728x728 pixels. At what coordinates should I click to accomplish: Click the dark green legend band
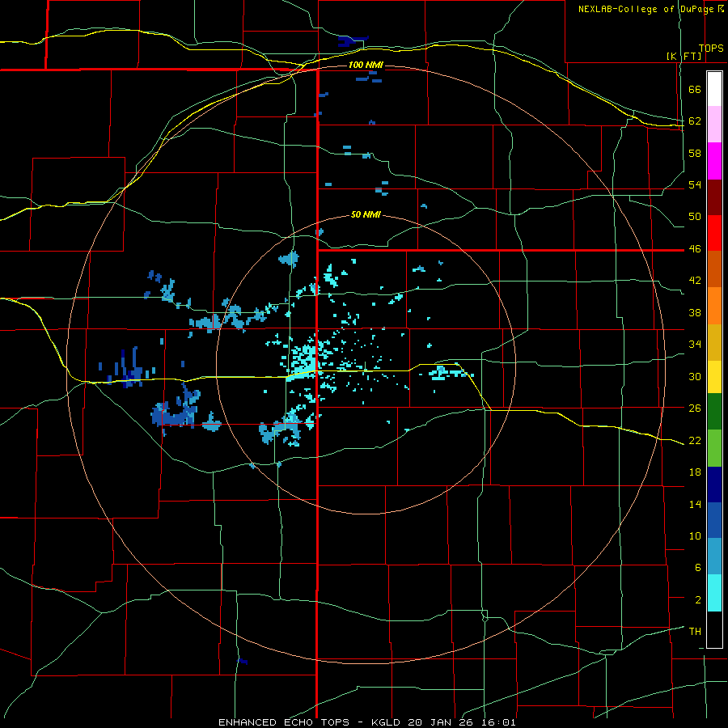click(x=714, y=412)
